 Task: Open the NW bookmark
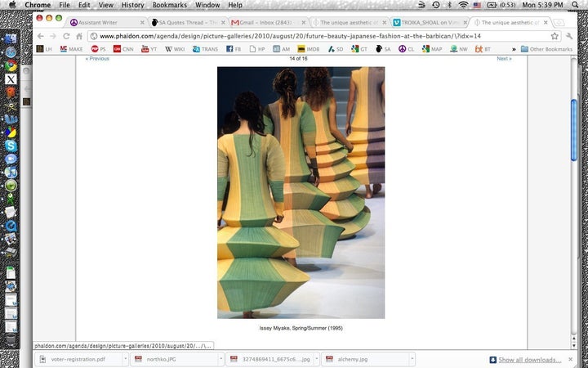pos(459,49)
